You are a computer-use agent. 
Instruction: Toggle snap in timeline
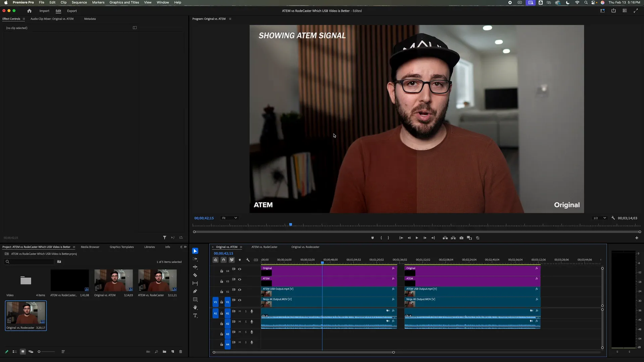(223, 260)
